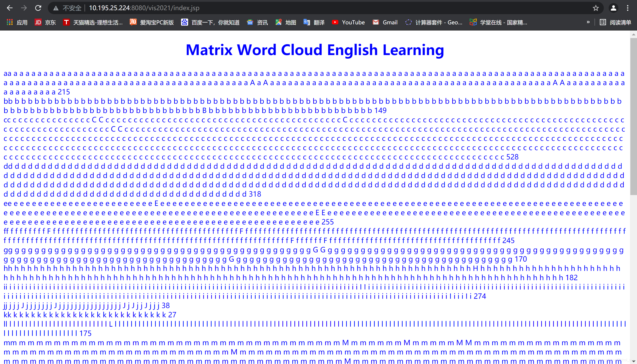Screen dimensions: 637x364
Task: Click the YouTube red play icon
Action: click(x=335, y=22)
